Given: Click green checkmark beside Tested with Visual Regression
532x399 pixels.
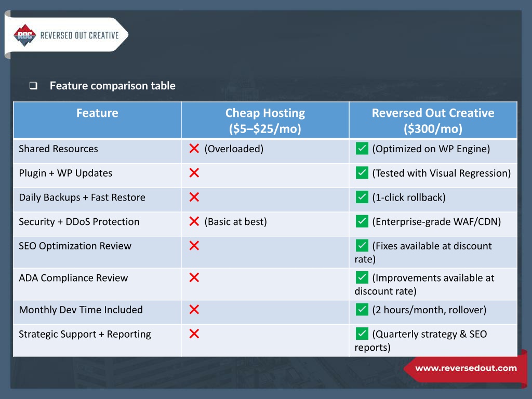Looking at the screenshot, I should [x=362, y=172].
